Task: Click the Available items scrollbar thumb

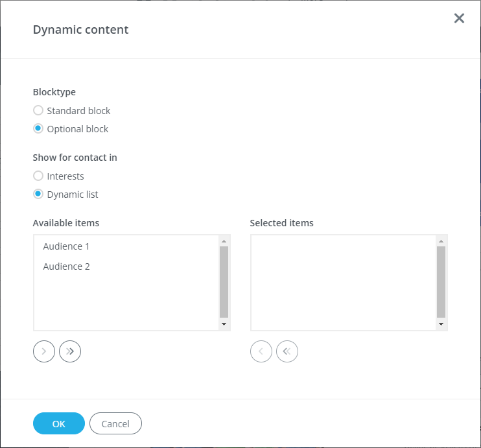Action: point(224,281)
